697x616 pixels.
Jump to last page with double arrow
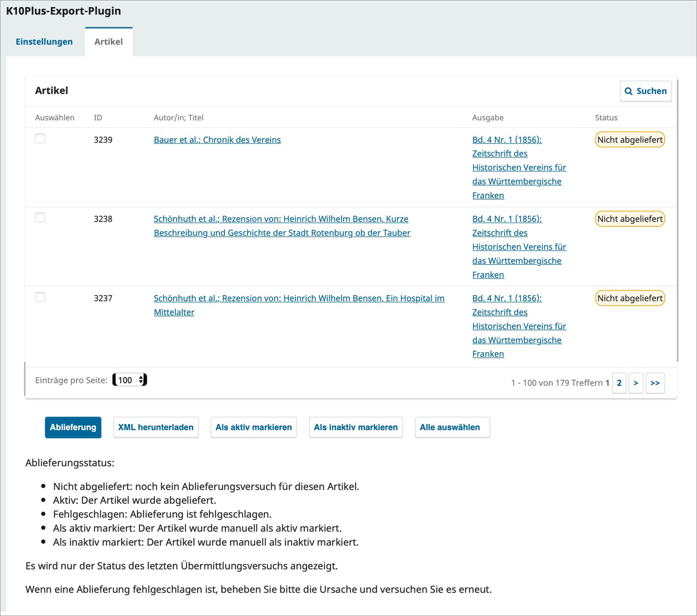click(655, 383)
